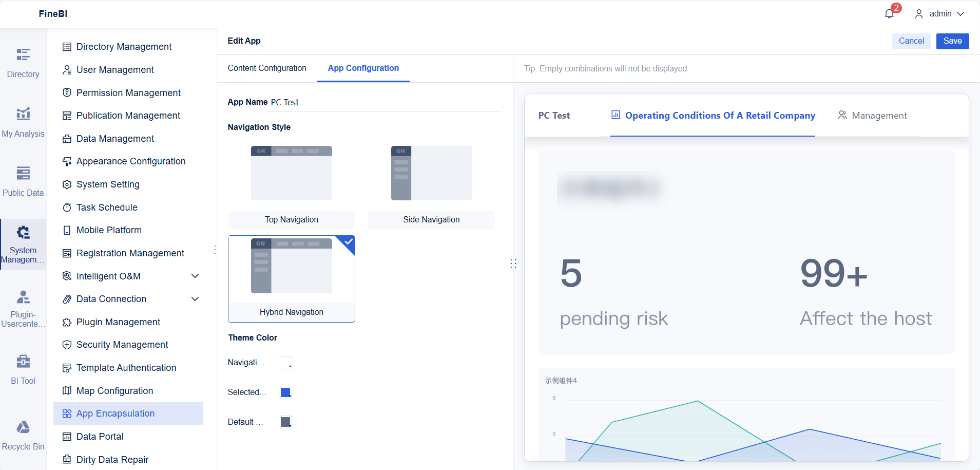Open Publication Management page

pyautogui.click(x=128, y=116)
